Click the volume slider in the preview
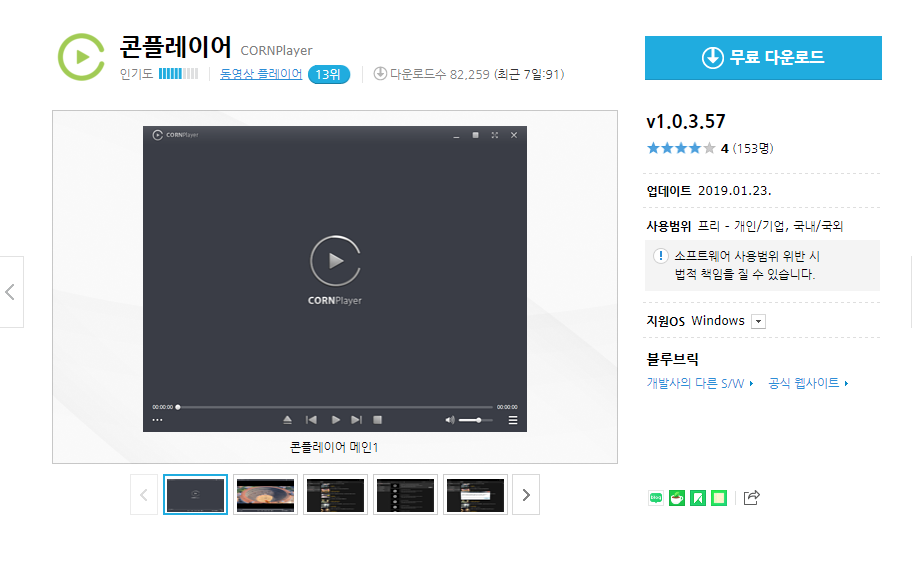Image resolution: width=912 pixels, height=565 pixels. [x=475, y=420]
